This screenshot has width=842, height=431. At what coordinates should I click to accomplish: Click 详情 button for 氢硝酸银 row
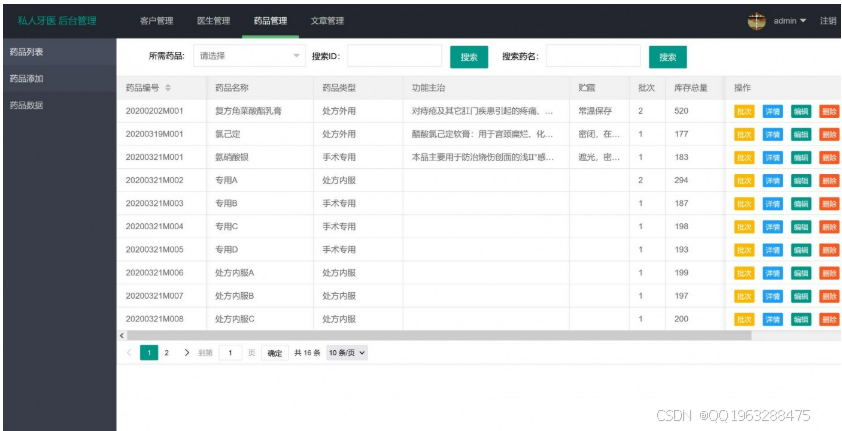[x=773, y=157]
